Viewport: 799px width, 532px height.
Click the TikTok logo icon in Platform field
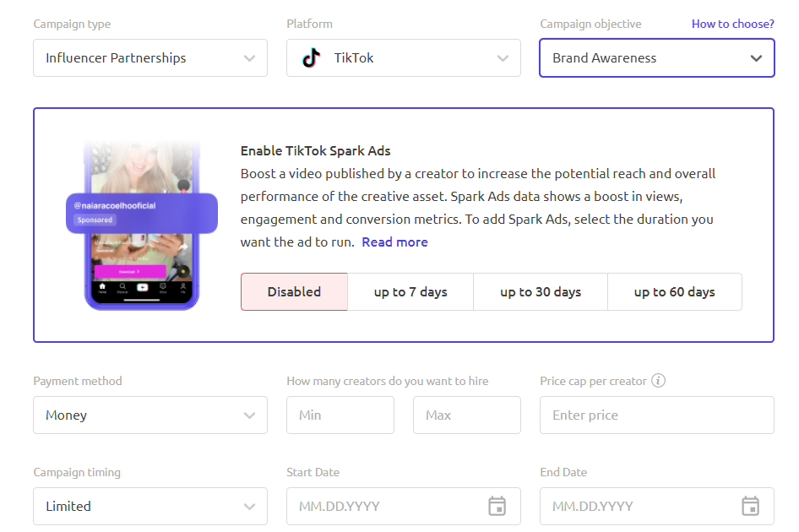point(312,58)
